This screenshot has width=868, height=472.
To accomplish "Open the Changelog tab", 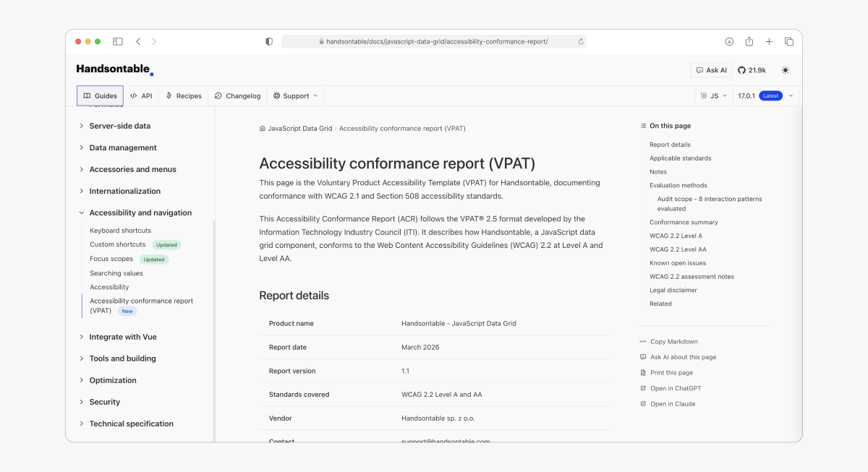I will click(237, 95).
